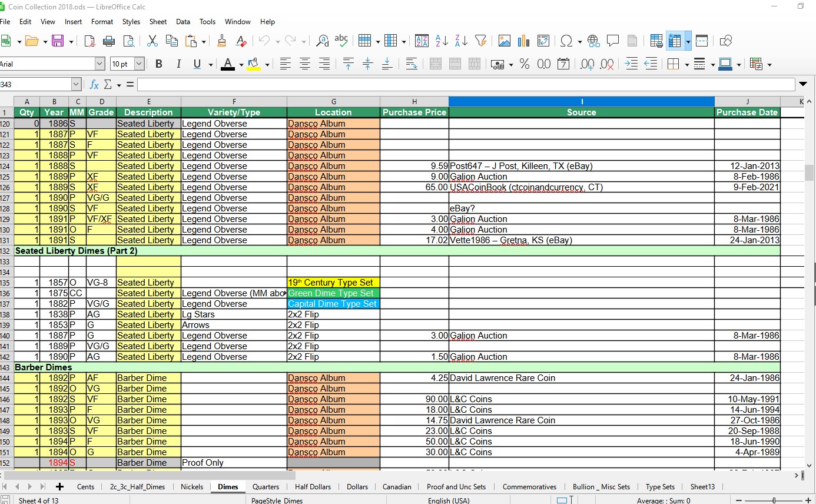Image resolution: width=816 pixels, height=504 pixels.
Task: Insert a chart
Action: pos(523,41)
